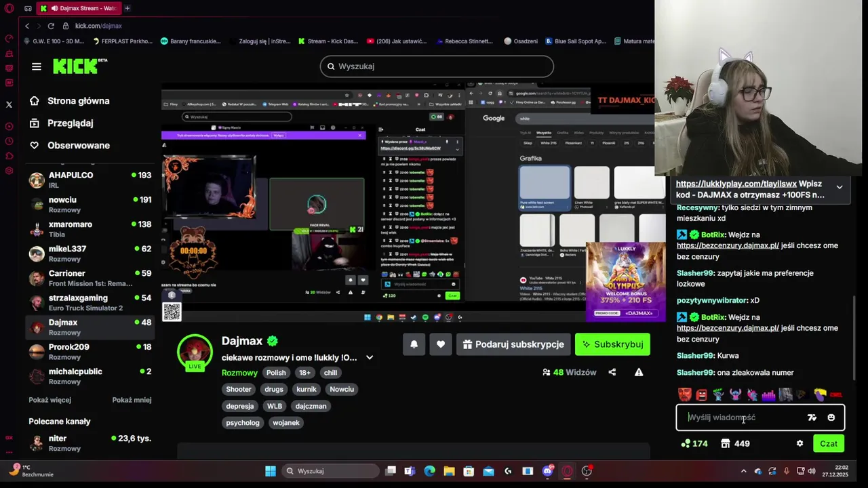Open AHAPULCO channel in sidebar
This screenshot has width=868, height=488.
[x=90, y=180]
